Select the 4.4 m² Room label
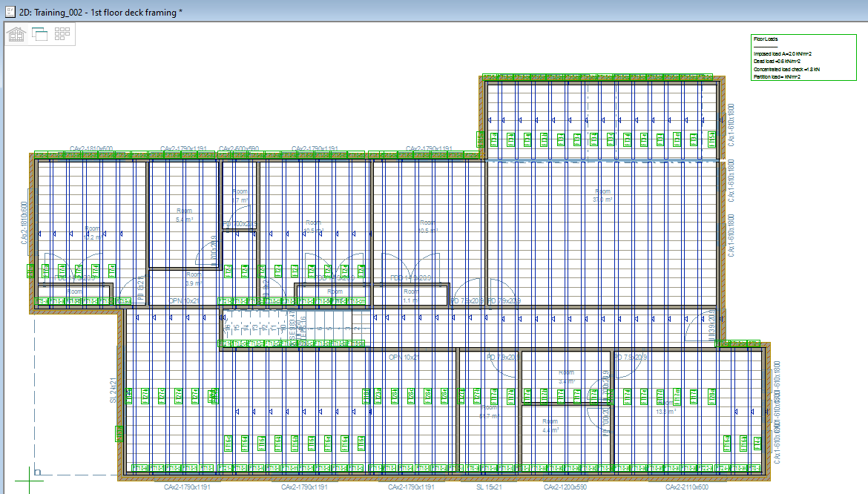The width and height of the screenshot is (868, 494). 550,427
